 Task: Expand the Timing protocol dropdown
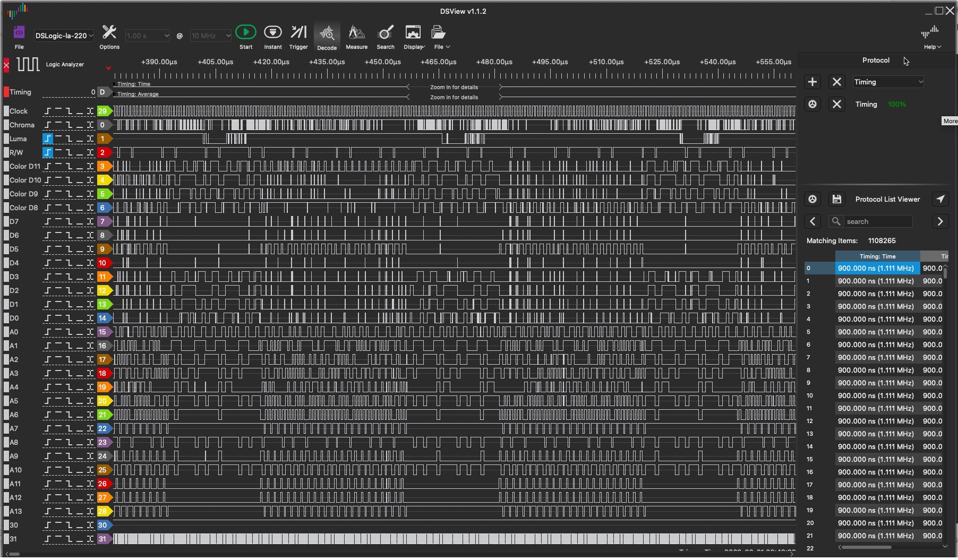click(888, 82)
